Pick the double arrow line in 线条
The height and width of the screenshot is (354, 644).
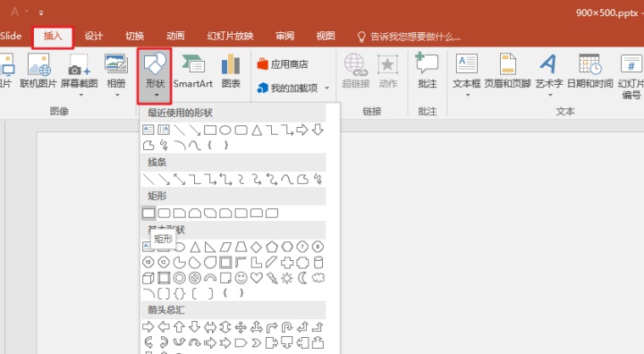click(x=180, y=180)
